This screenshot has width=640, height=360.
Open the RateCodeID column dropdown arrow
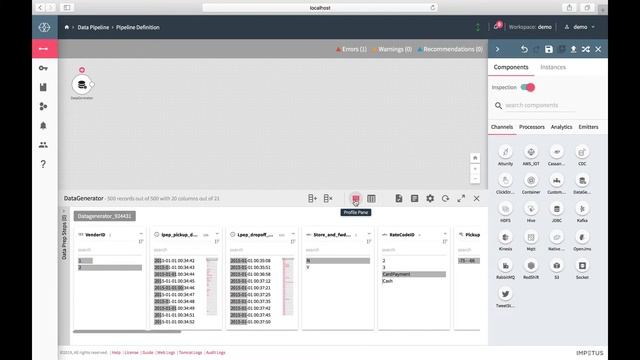click(x=444, y=234)
